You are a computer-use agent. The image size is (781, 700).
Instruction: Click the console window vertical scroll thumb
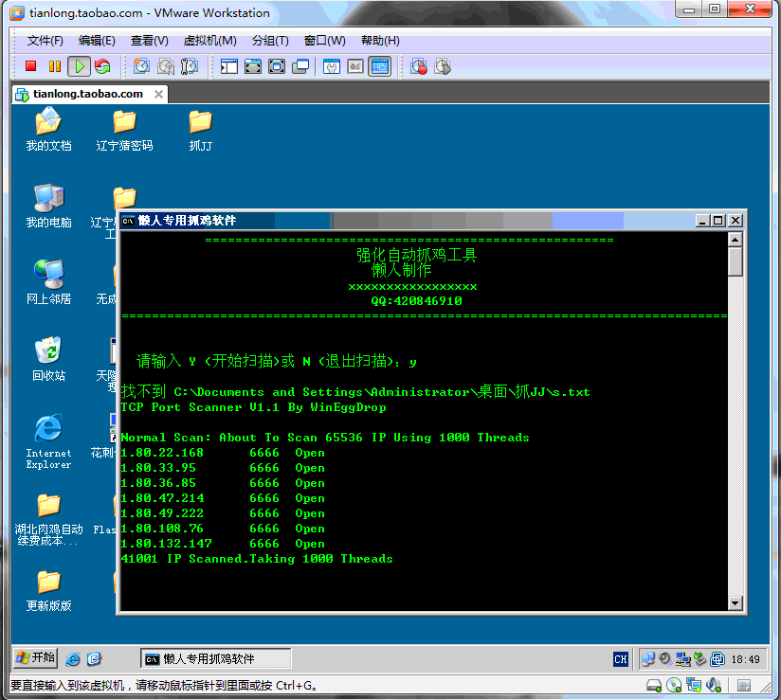pyautogui.click(x=736, y=261)
